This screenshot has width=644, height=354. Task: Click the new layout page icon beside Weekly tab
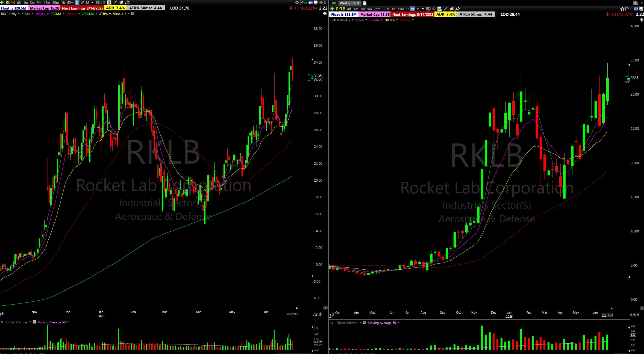click(x=364, y=3)
